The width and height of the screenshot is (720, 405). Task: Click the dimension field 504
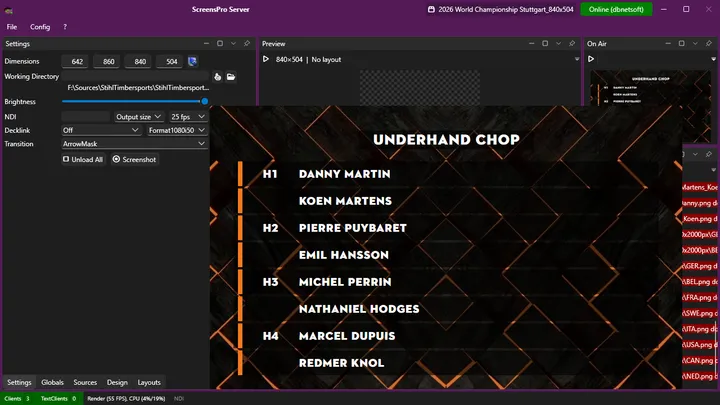[x=171, y=62]
